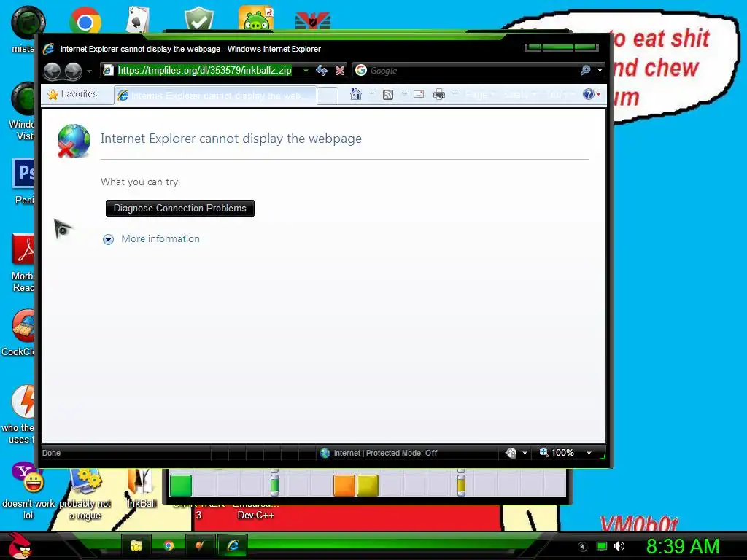Image resolution: width=747 pixels, height=560 pixels.
Task: Open the InkBall desktop shortcut
Action: (142, 489)
